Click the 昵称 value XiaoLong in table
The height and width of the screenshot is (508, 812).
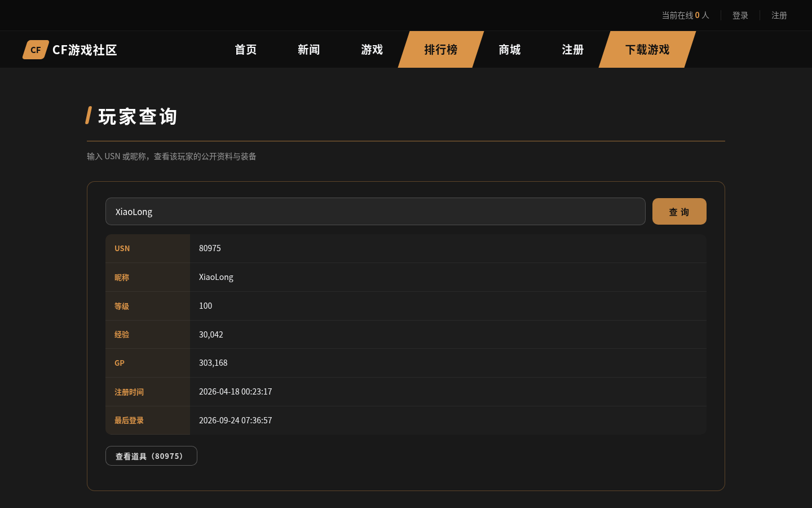(x=216, y=277)
